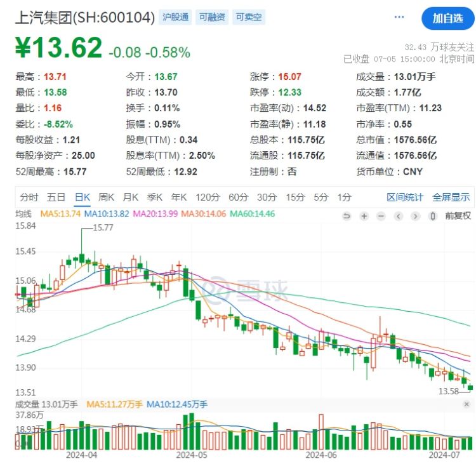Click the 沪股通 tag

[175, 17]
